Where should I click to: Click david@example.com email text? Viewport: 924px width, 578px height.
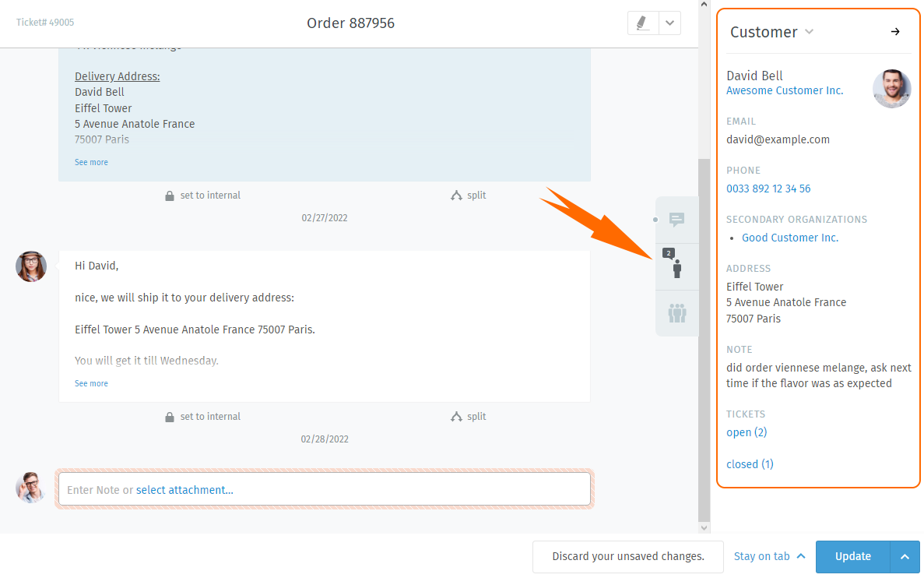click(x=778, y=139)
